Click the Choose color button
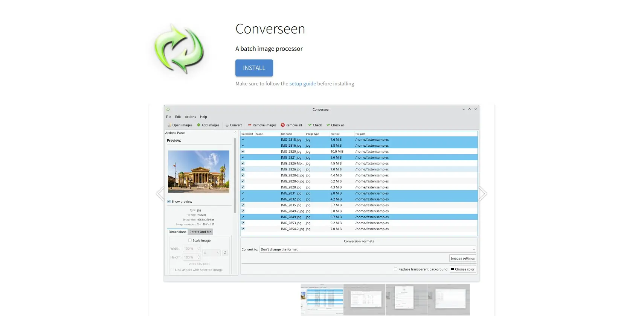This screenshot has height=316, width=644. [463, 269]
